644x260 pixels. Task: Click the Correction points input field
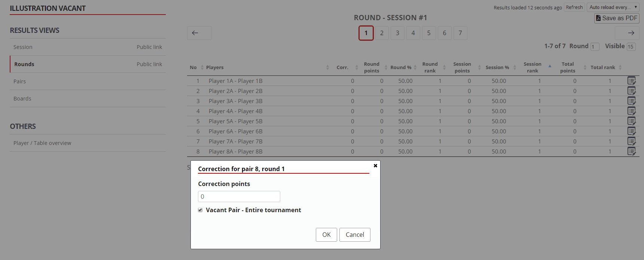[x=239, y=196]
